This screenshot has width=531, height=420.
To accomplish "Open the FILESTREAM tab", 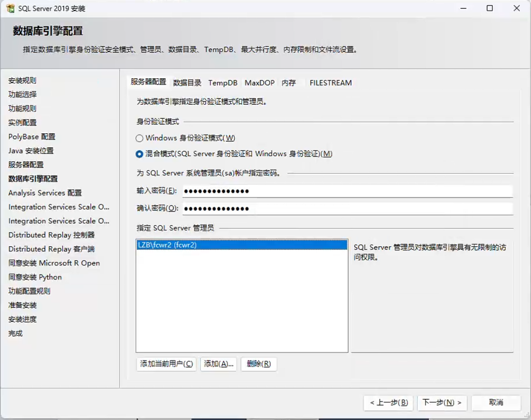I will click(x=330, y=83).
